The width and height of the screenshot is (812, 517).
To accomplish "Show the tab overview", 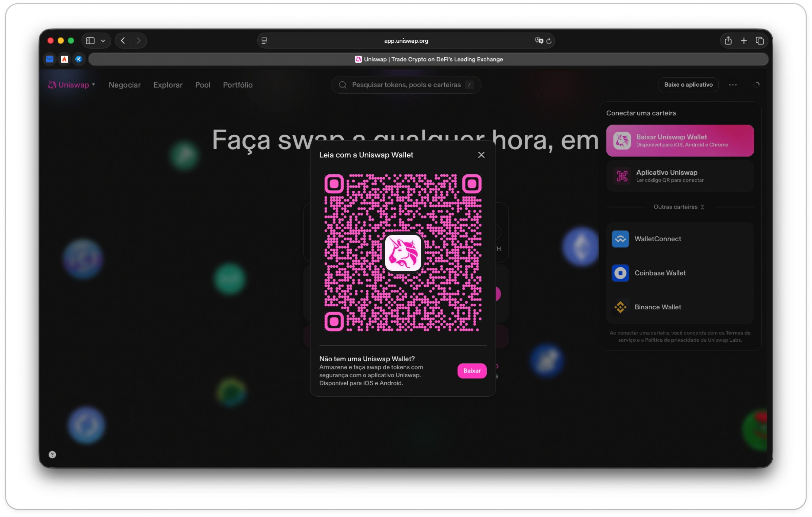I will [x=759, y=41].
